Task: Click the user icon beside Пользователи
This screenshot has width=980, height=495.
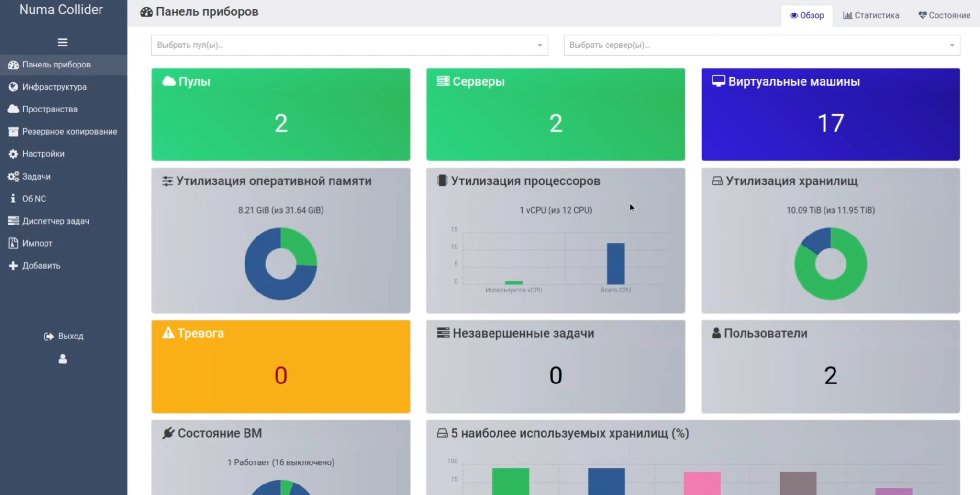Action: pos(716,333)
